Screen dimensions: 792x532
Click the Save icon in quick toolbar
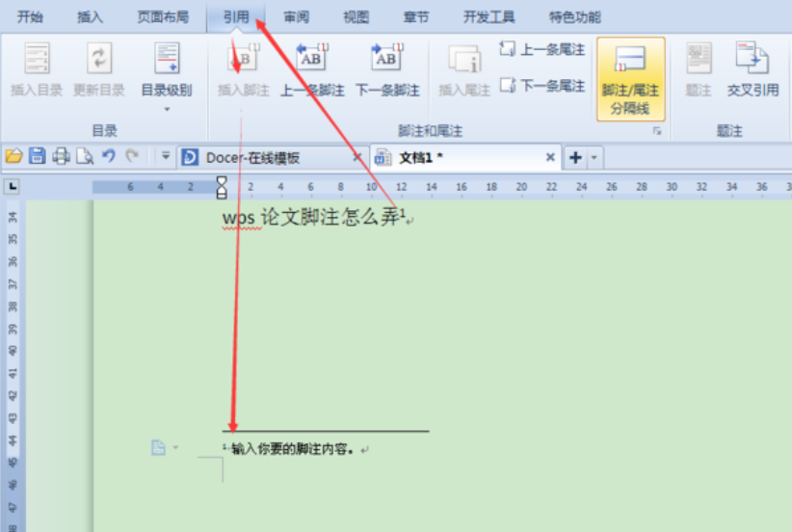37,156
